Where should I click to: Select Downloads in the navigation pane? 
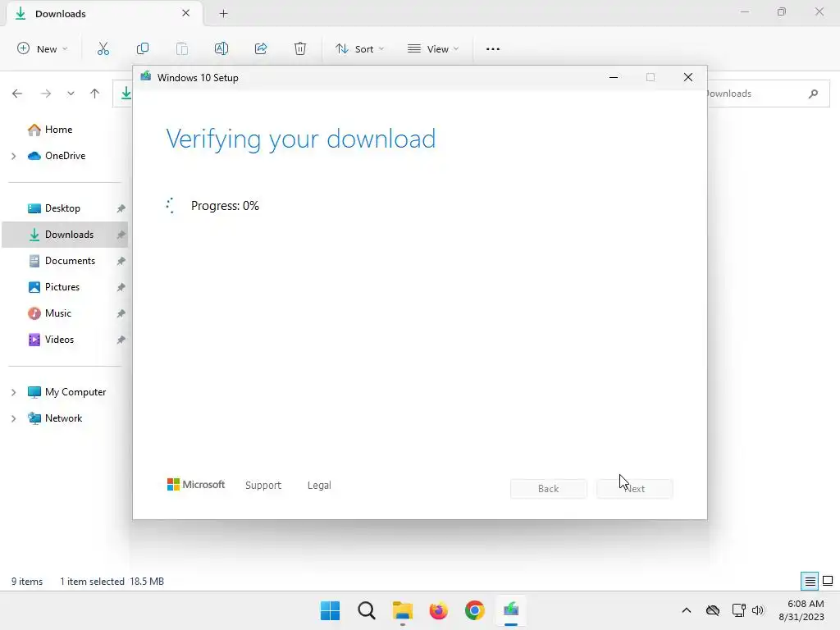coord(65,234)
